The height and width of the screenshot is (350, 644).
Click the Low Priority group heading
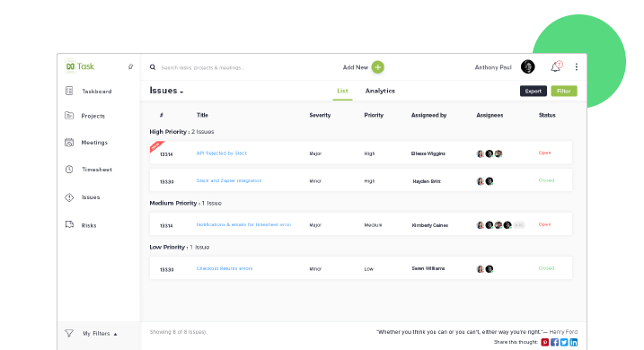pos(180,247)
